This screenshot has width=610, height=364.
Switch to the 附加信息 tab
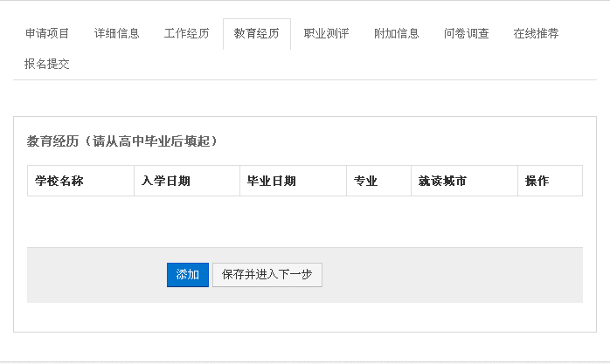pos(397,34)
